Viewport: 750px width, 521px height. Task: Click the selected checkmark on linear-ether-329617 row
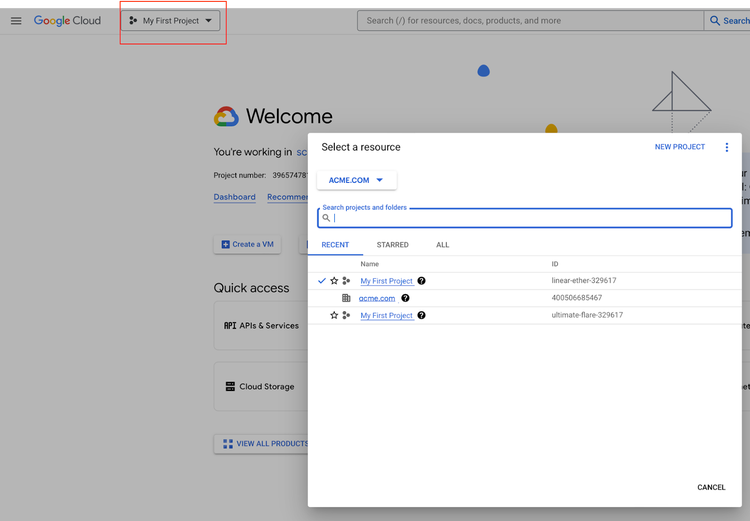point(322,281)
